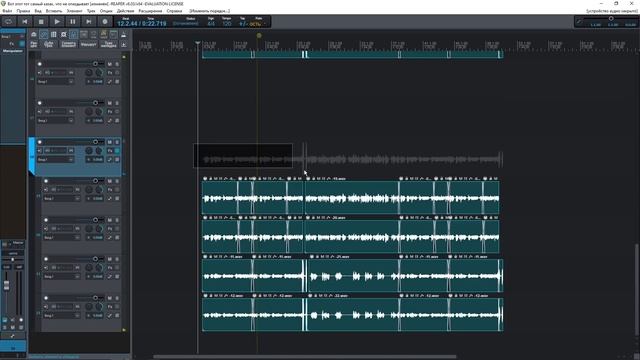Click the playrate slider at top right

click(611, 19)
